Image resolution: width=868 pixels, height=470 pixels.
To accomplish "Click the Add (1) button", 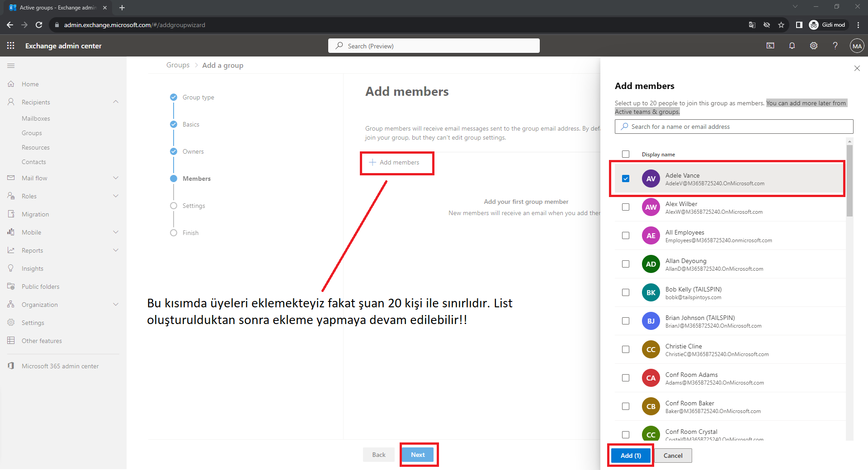I will [x=631, y=456].
